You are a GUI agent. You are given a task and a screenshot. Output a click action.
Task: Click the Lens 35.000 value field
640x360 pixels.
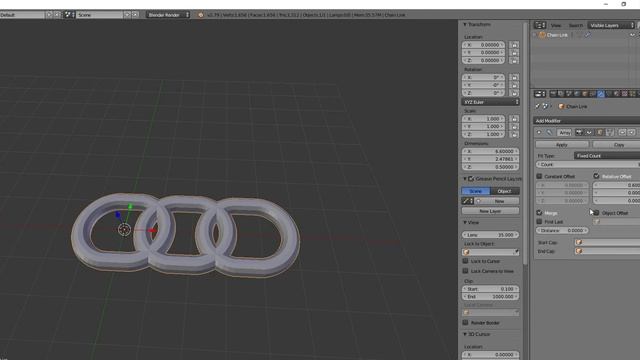[x=491, y=235]
